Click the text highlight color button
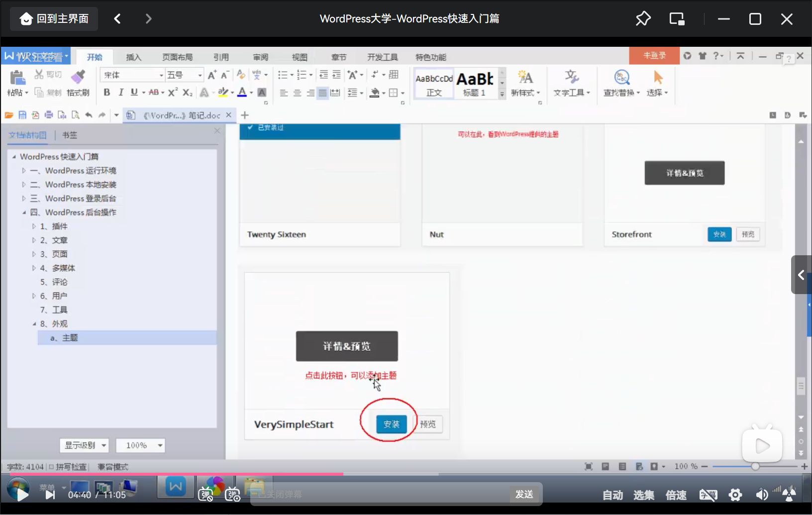 tap(223, 92)
